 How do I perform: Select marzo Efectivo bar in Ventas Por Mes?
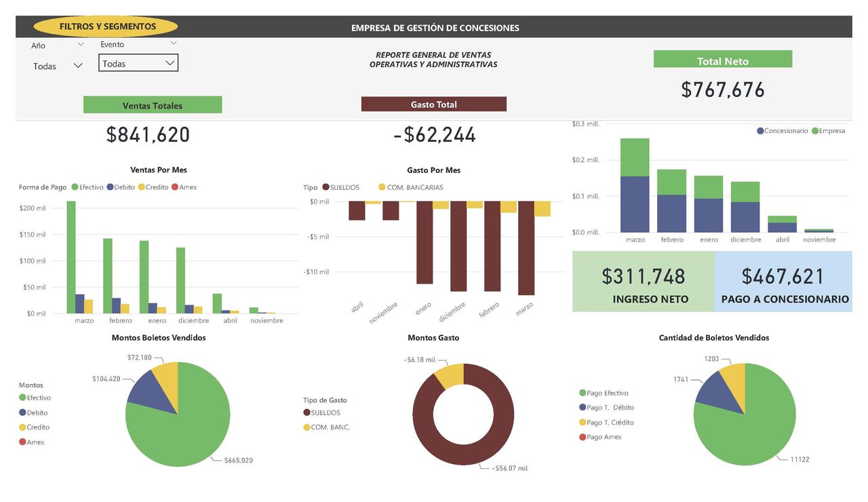(x=71, y=257)
